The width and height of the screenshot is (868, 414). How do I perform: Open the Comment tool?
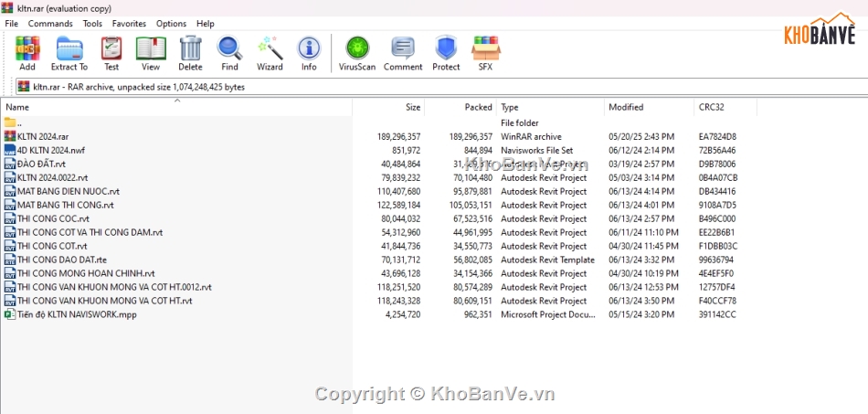click(403, 48)
